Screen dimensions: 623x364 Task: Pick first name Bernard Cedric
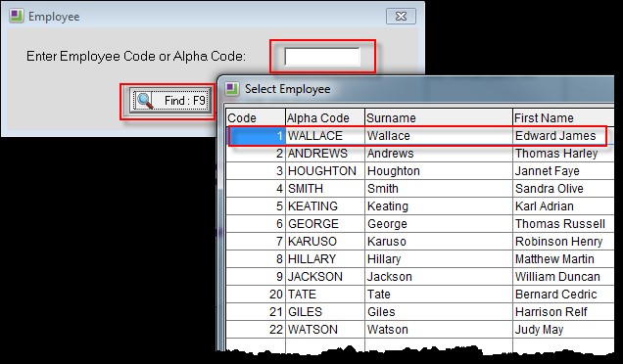click(x=563, y=295)
